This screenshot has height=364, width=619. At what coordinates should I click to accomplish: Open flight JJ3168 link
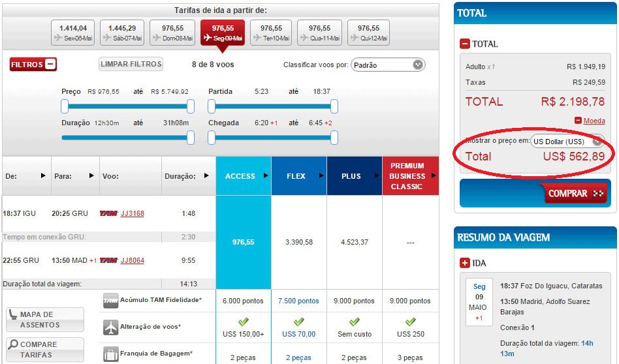(133, 213)
